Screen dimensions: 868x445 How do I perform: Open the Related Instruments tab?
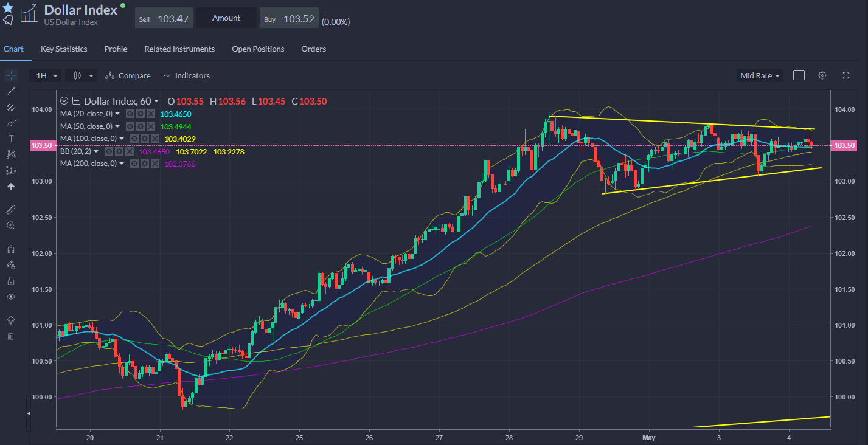[x=179, y=49]
